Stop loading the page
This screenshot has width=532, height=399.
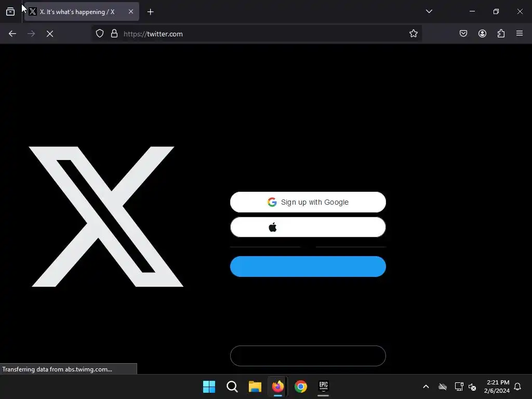tap(50, 34)
